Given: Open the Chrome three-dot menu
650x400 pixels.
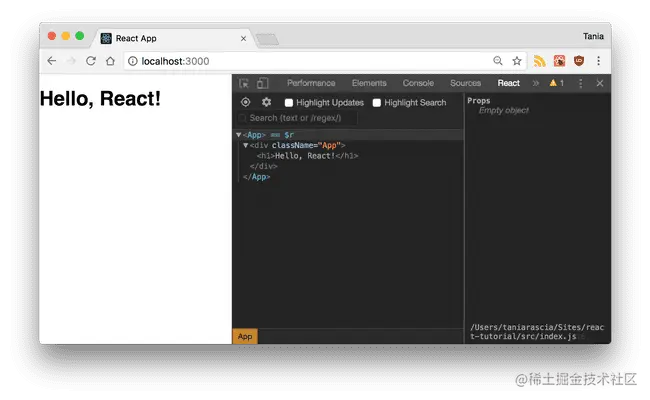Looking at the screenshot, I should [x=599, y=61].
